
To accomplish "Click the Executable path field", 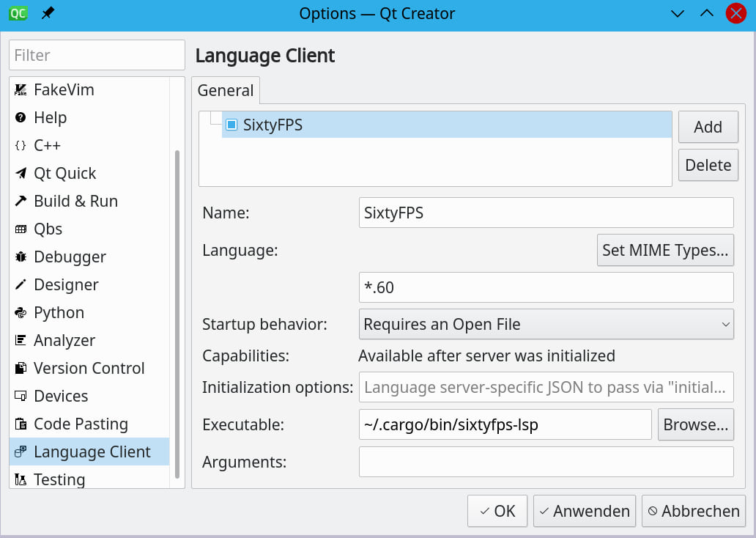I will (505, 424).
